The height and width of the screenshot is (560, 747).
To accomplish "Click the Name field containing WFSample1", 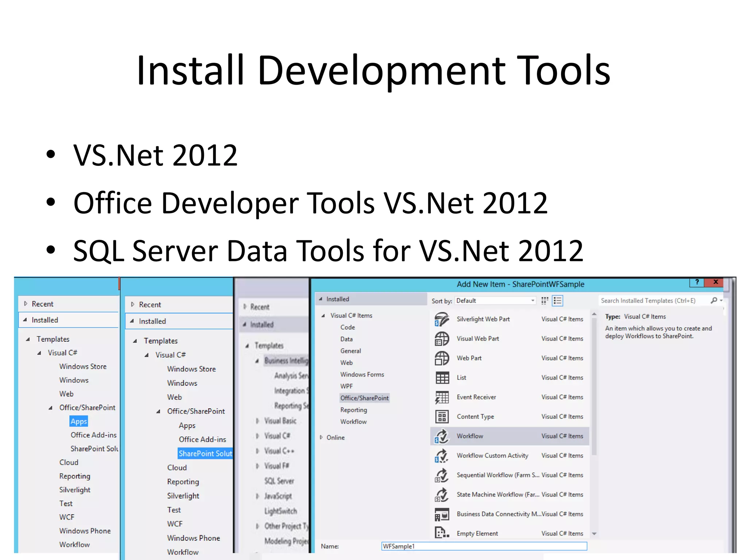I will (484, 546).
